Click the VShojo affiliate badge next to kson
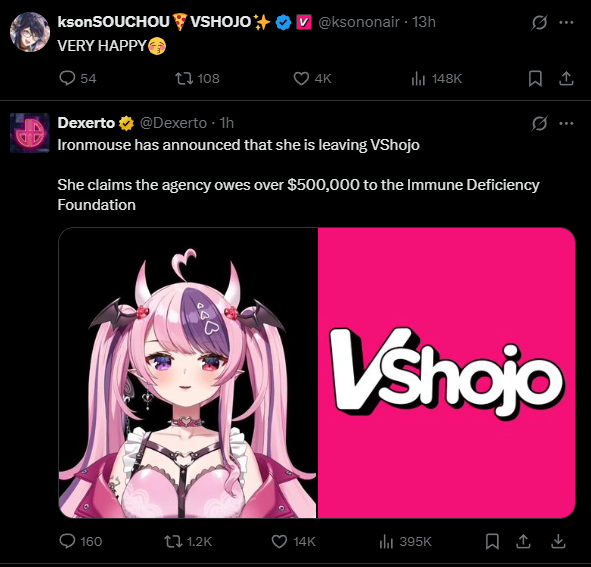The height and width of the screenshot is (567, 591). (x=304, y=22)
